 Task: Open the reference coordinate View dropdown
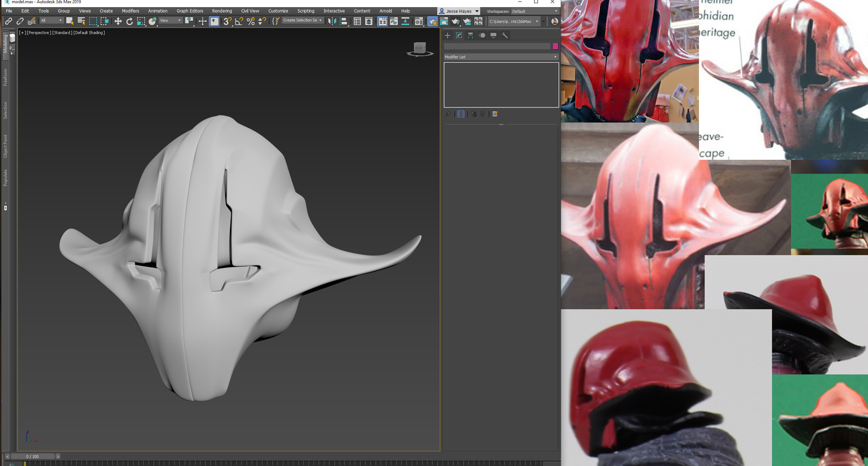coord(170,21)
